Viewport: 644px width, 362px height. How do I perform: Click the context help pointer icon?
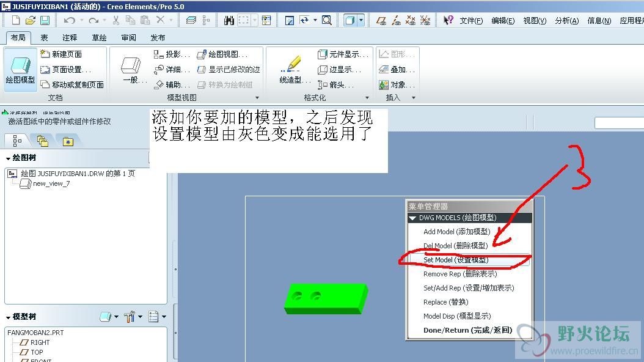[448, 20]
